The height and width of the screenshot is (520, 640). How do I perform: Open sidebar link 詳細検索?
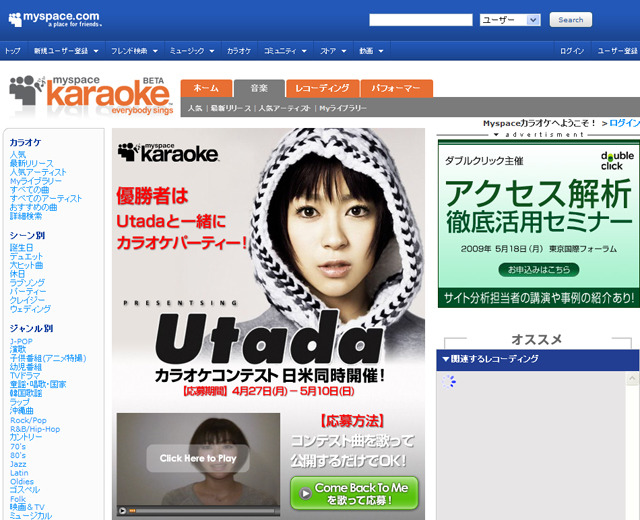pyautogui.click(x=26, y=216)
